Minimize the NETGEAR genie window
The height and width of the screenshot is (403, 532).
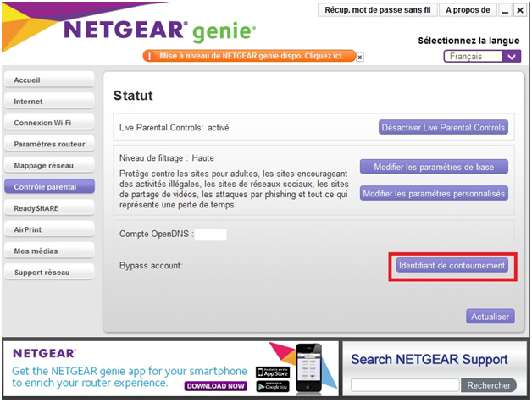pos(505,10)
